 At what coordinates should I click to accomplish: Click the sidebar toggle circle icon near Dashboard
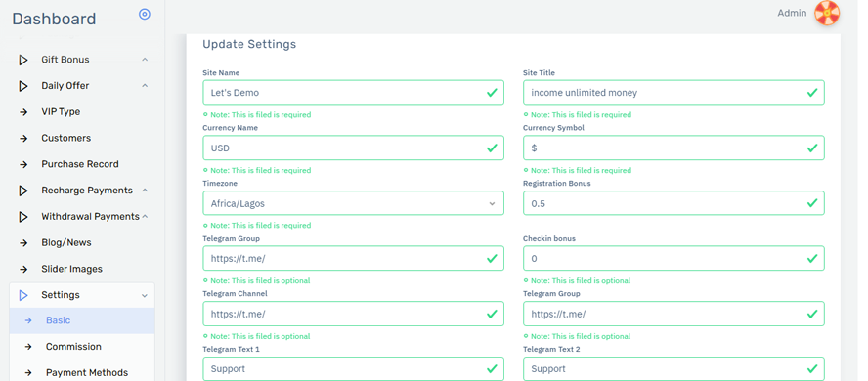point(145,15)
